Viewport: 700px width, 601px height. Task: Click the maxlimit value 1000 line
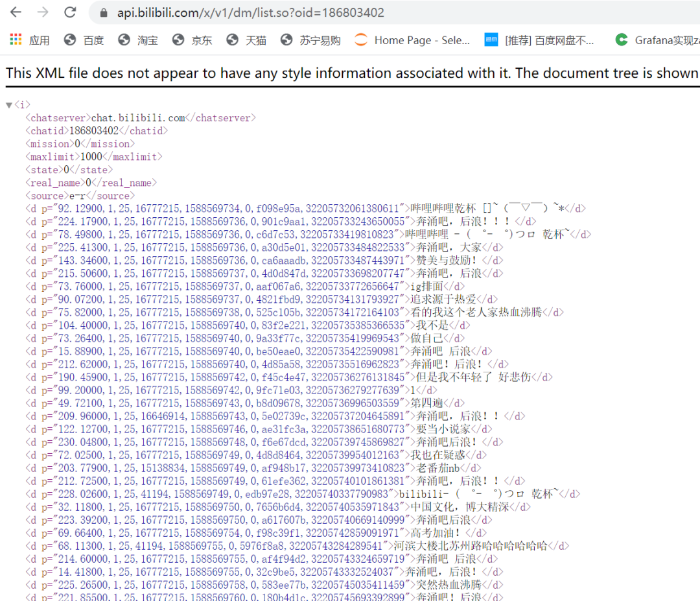[94, 157]
